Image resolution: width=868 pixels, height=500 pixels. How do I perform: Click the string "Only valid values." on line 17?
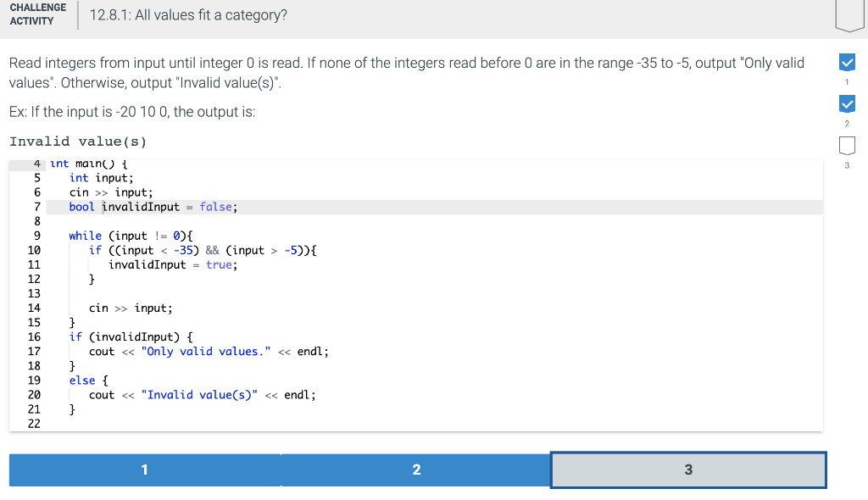206,351
